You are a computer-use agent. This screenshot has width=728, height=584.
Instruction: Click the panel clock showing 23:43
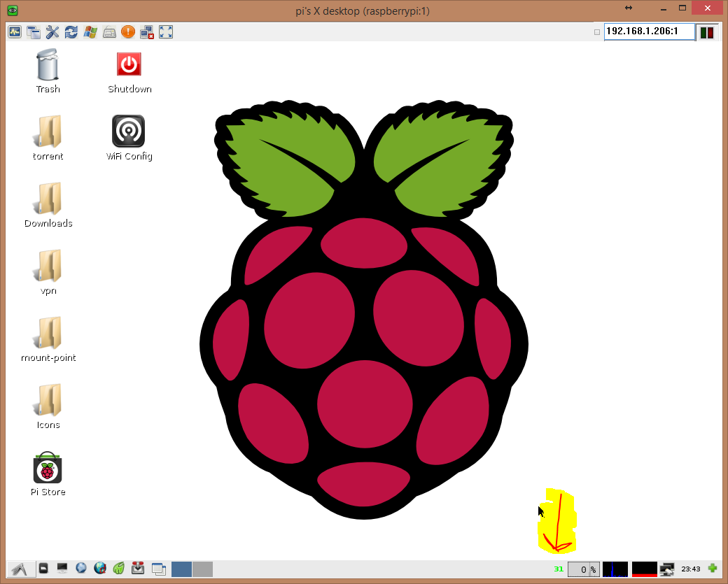coord(690,569)
